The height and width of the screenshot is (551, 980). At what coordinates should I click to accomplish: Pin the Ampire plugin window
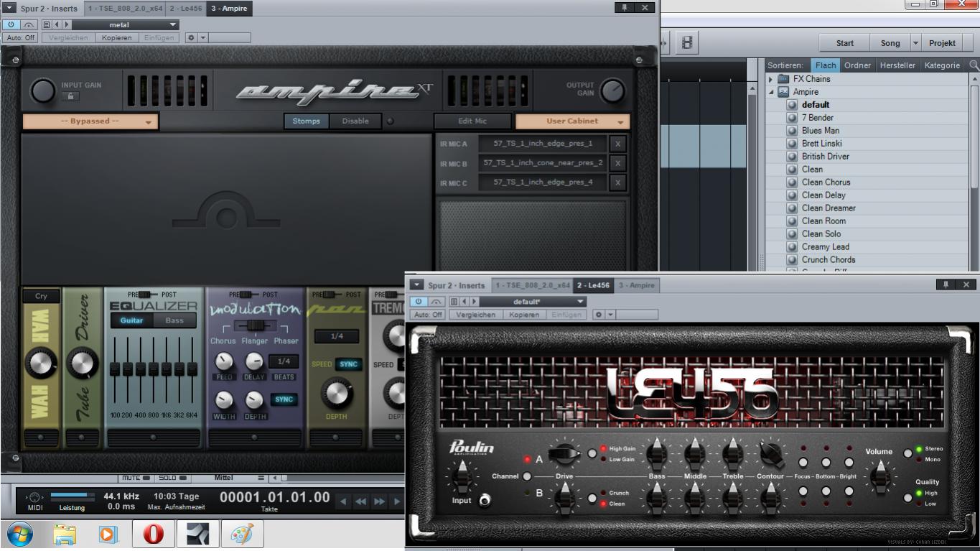tap(625, 7)
